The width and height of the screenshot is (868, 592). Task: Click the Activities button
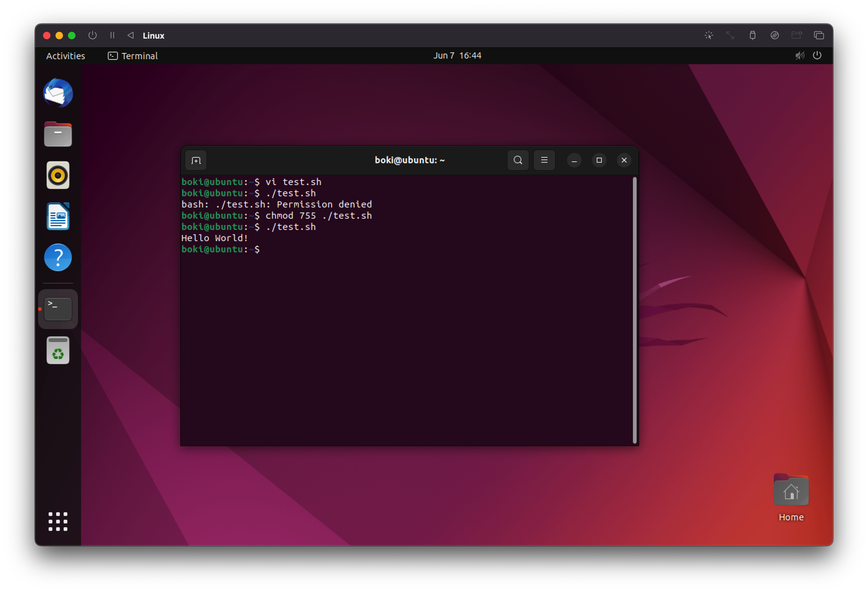pos(65,56)
